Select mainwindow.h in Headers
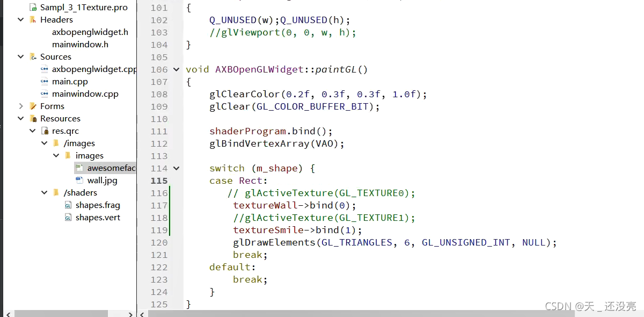This screenshot has height=317, width=644. point(80,45)
